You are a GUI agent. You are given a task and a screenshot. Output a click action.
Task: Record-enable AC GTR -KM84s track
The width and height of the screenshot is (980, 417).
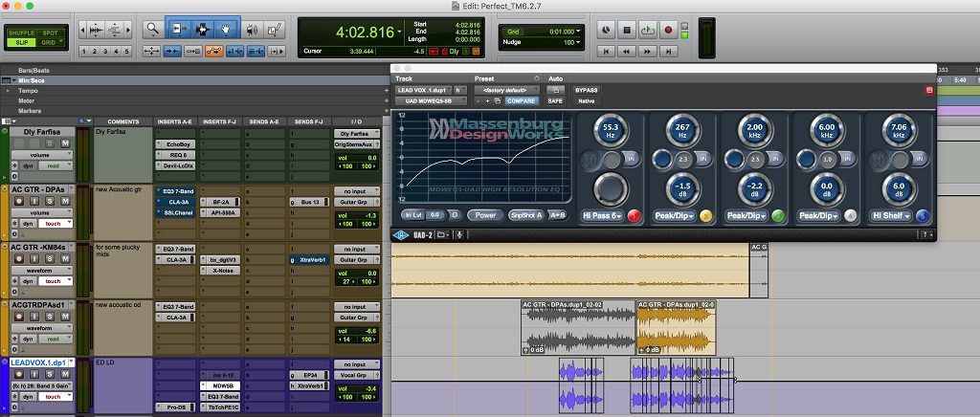(19, 259)
